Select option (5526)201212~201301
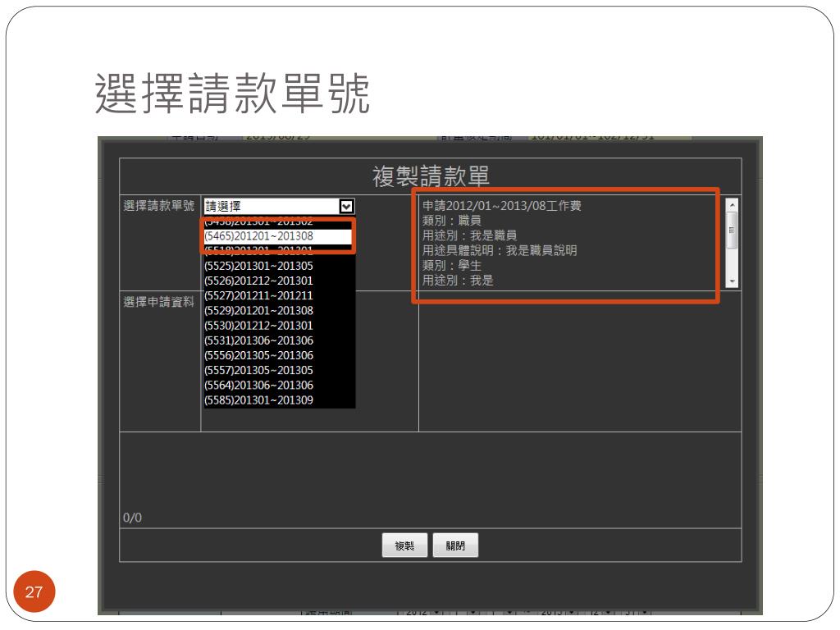 (x=279, y=281)
